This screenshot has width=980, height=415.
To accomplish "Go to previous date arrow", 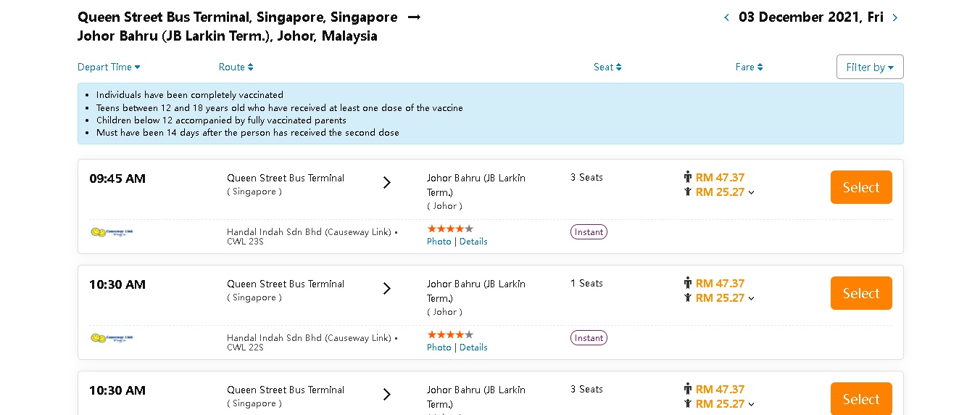I will click(726, 18).
